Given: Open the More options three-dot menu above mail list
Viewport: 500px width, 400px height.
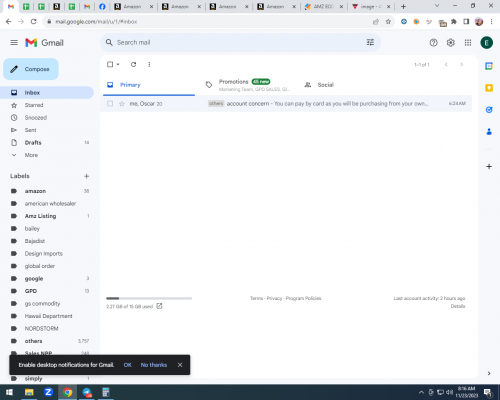Looking at the screenshot, I should (149, 64).
